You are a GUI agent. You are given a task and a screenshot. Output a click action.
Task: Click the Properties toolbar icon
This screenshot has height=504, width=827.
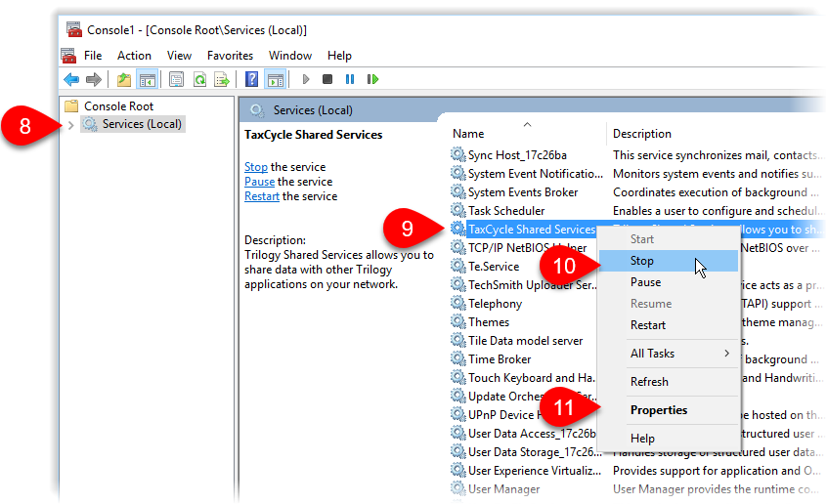click(176, 80)
